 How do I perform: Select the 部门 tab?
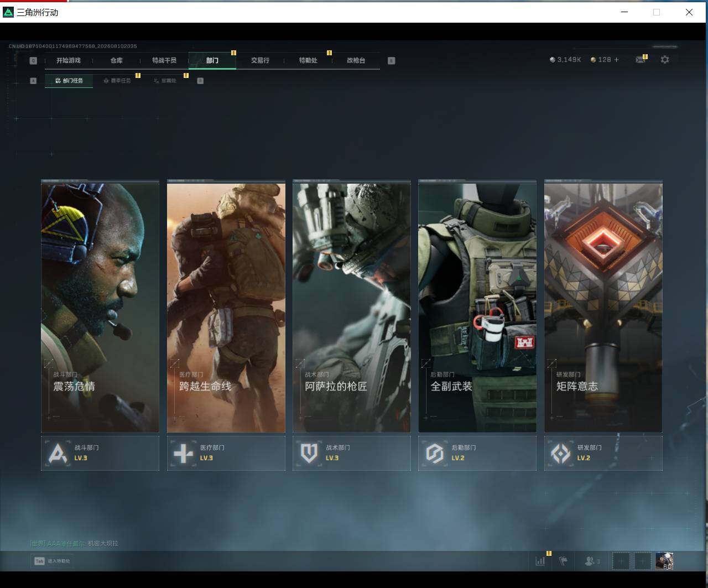point(212,60)
